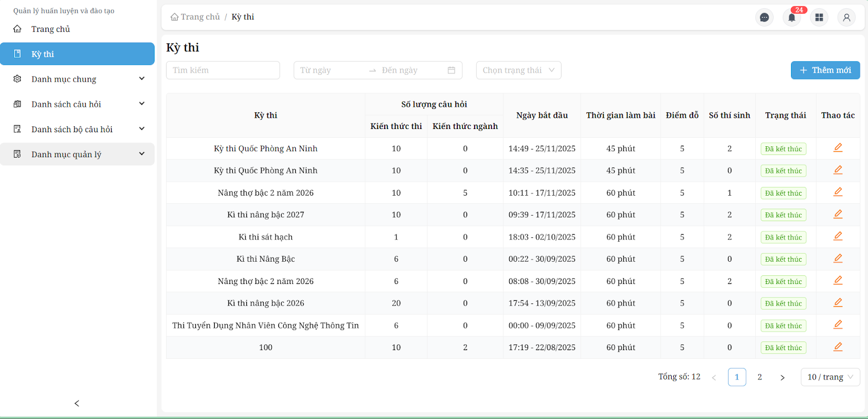Open the 10 / trang page size dropdown
Screen dimensions: 868x419
click(829, 377)
